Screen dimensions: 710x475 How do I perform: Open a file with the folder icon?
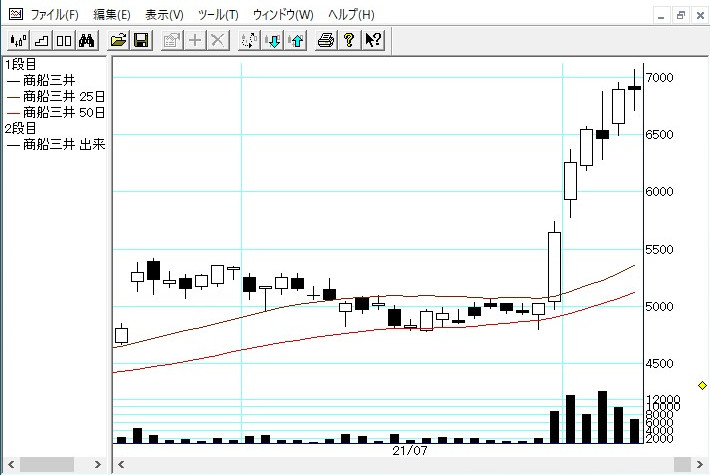pyautogui.click(x=118, y=40)
